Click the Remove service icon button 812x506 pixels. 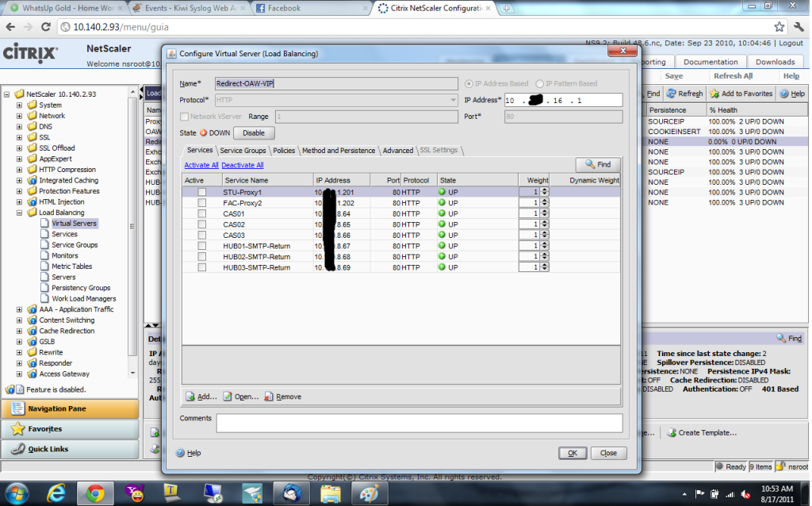(x=270, y=397)
